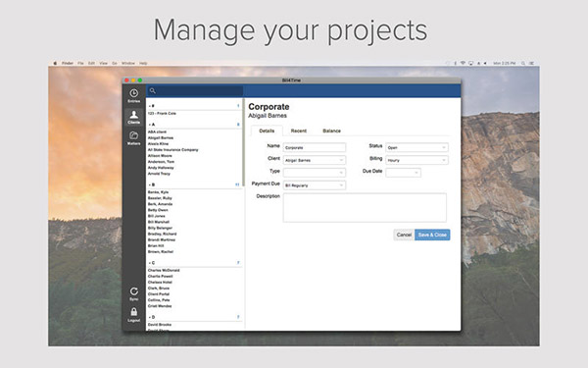Click the Save & Close button
The height and width of the screenshot is (368, 588).
tap(432, 235)
